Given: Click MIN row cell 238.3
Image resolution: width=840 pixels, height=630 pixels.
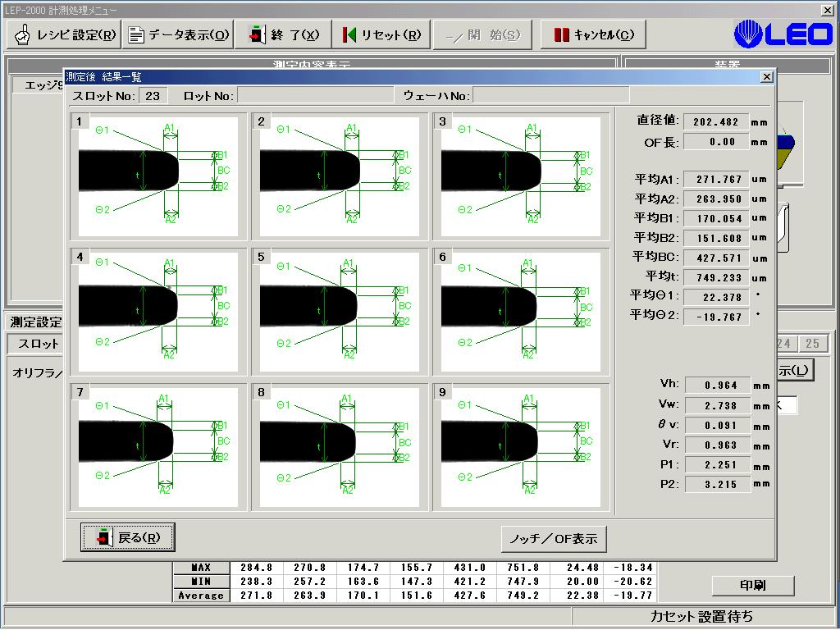Looking at the screenshot, I should pos(256,582).
